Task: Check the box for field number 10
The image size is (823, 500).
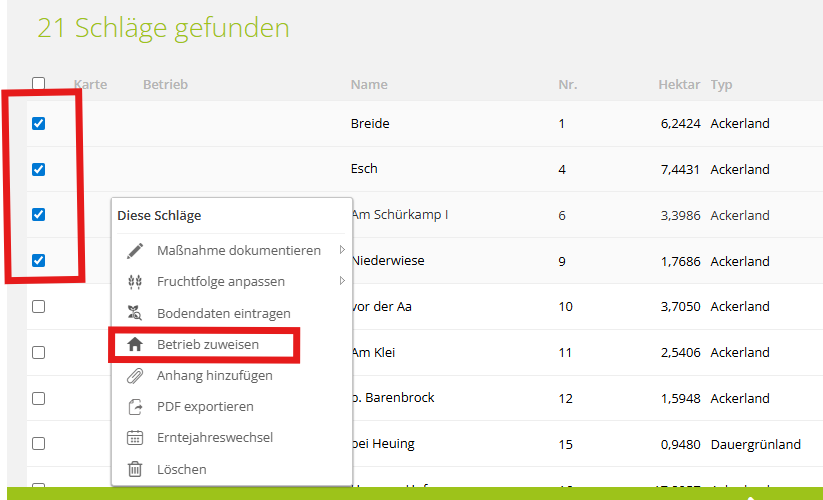Action: pos(39,307)
